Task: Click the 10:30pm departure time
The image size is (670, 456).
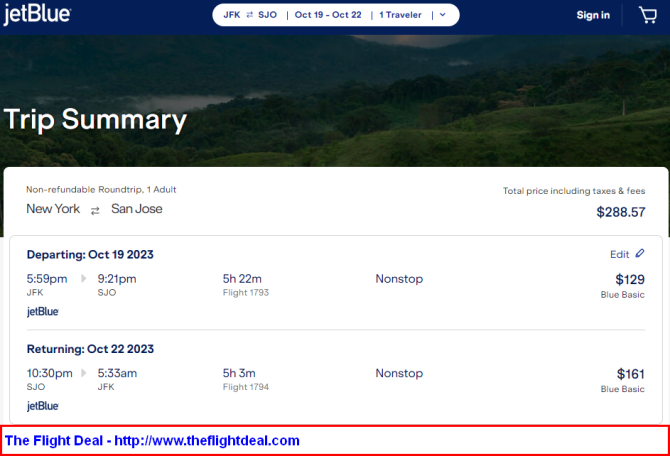Action: [x=50, y=373]
